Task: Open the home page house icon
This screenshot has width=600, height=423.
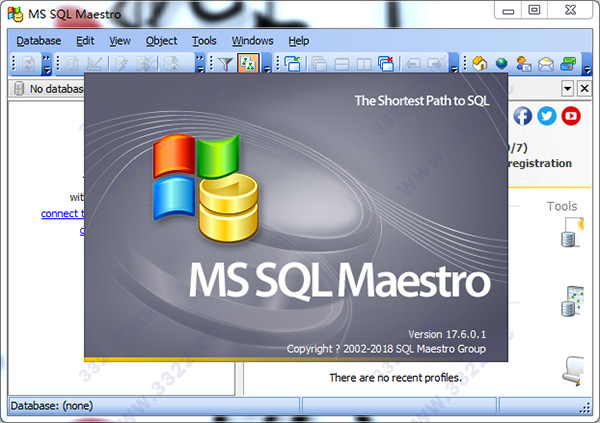Action: click(x=480, y=64)
